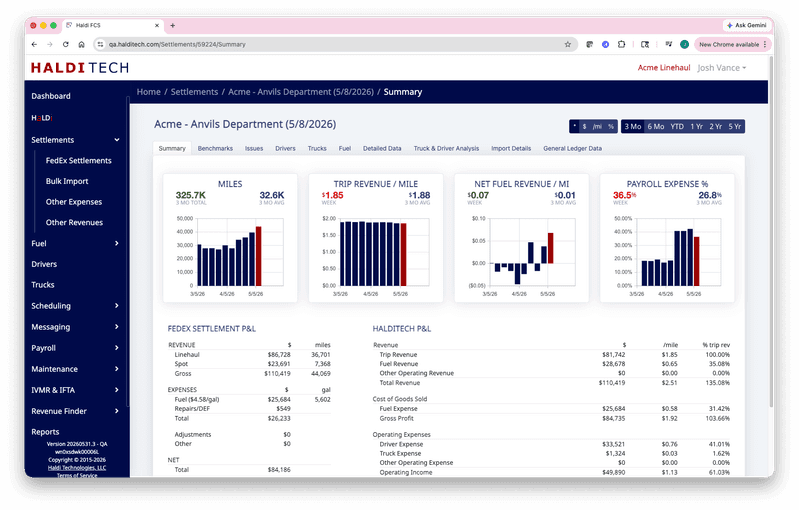799x510 pixels.
Task: Click the Haldi logo item in sidebar
Action: [42, 118]
